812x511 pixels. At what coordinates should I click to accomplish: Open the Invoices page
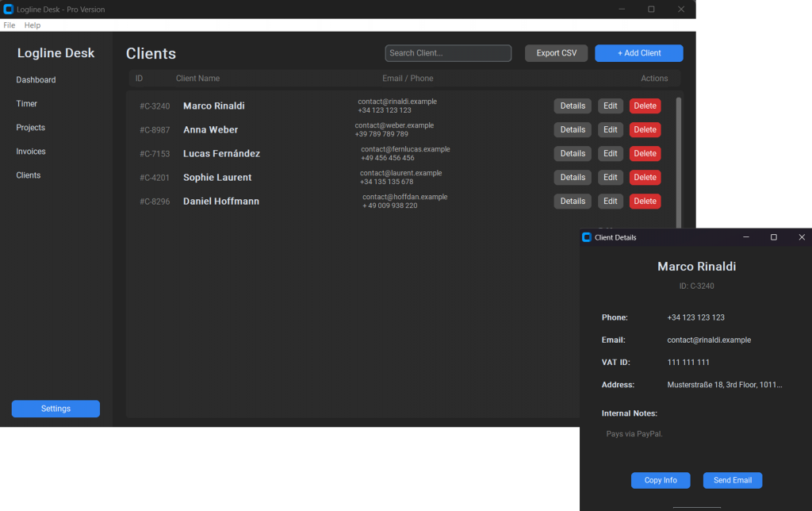(31, 152)
